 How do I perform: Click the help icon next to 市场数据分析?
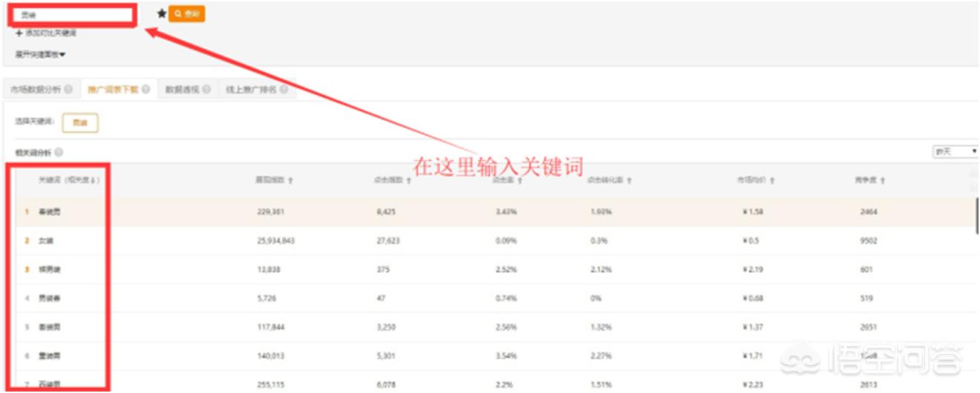pos(68,90)
